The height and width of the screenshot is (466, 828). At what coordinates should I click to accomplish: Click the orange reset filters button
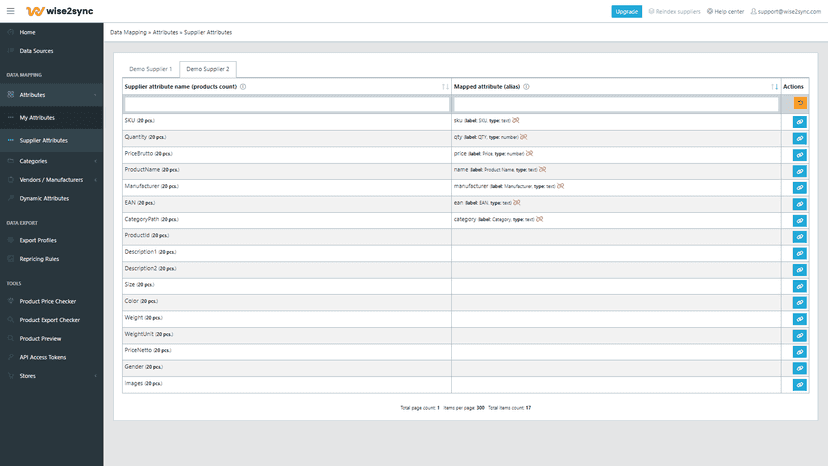(x=800, y=103)
